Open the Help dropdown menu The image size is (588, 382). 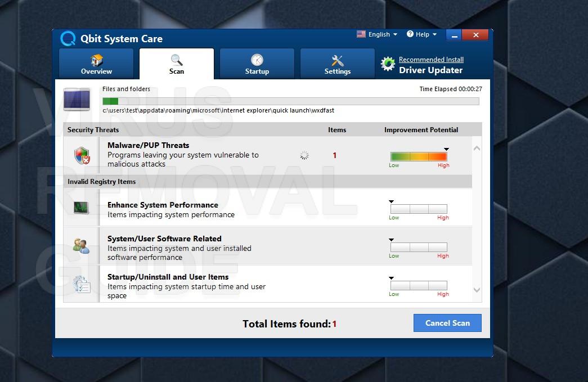(x=422, y=34)
